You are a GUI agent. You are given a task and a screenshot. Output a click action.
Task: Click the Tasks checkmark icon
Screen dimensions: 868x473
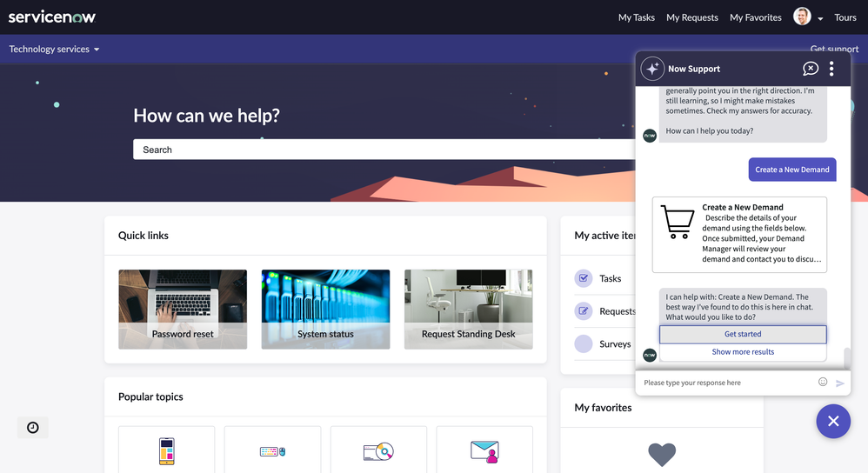coord(584,278)
